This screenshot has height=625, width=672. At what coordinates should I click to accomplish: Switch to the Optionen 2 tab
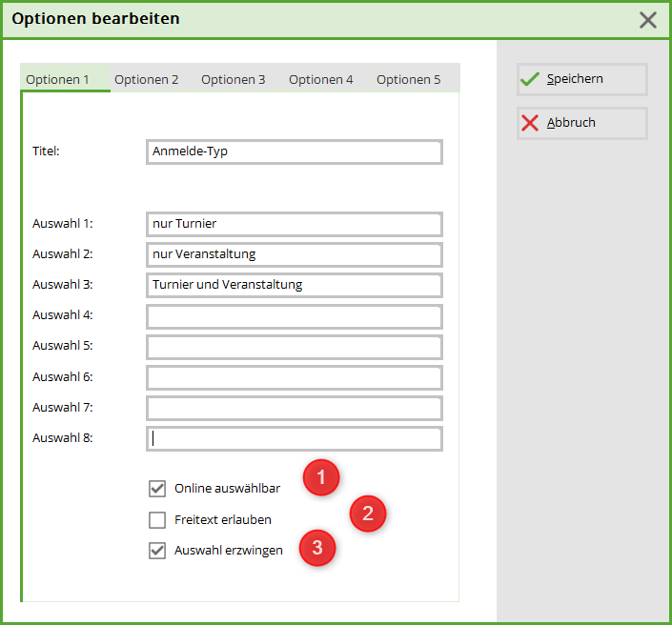click(x=147, y=79)
